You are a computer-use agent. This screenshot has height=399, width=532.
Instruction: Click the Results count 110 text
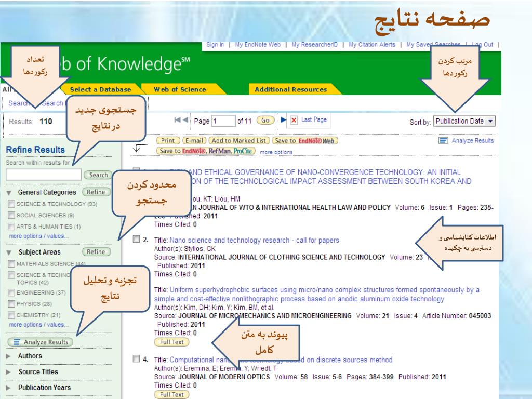pyautogui.click(x=46, y=122)
